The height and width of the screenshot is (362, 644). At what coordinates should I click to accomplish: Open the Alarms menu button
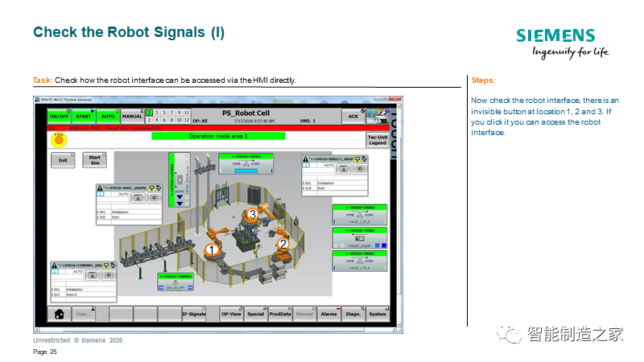pyautogui.click(x=329, y=314)
